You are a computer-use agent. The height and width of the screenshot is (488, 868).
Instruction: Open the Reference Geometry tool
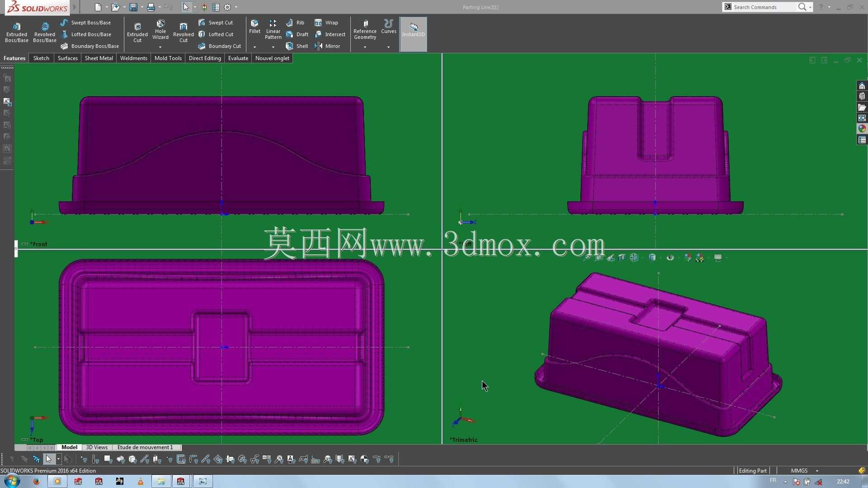(365, 30)
